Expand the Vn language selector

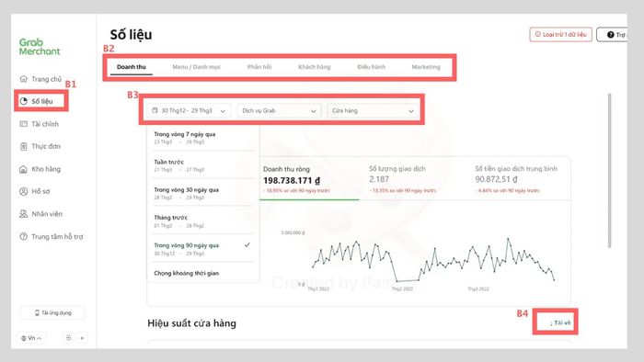pyautogui.click(x=31, y=338)
